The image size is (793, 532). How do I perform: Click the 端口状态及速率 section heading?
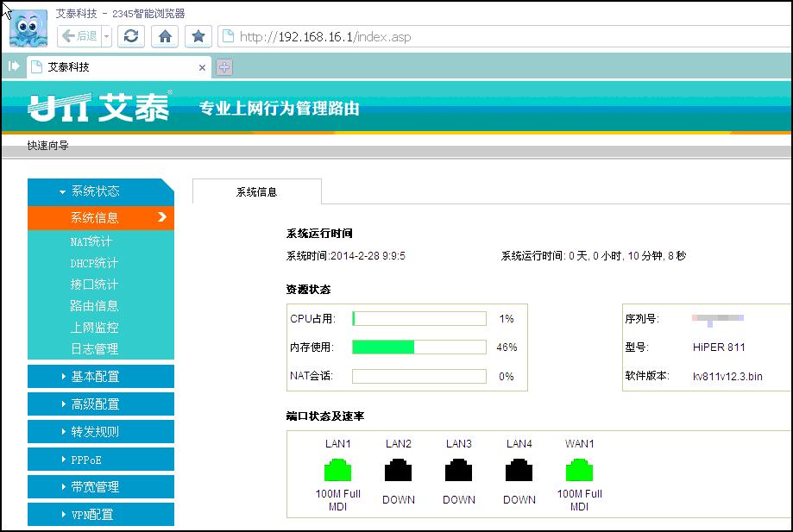pyautogui.click(x=325, y=416)
